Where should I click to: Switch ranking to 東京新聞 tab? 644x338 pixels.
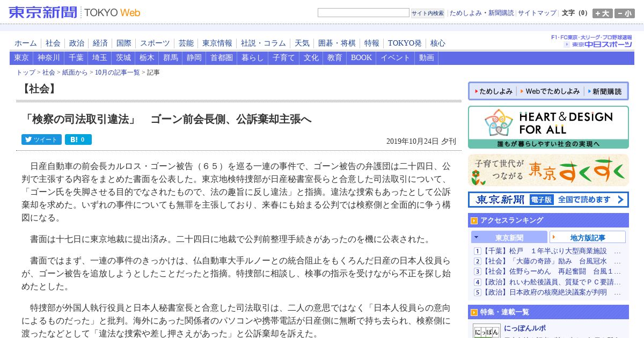pyautogui.click(x=509, y=237)
